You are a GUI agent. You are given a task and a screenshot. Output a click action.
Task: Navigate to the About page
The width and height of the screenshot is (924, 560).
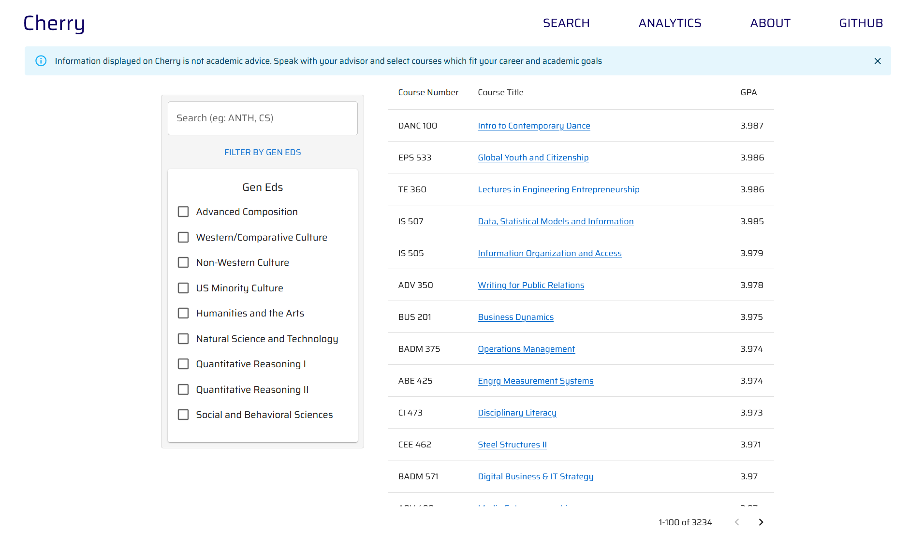click(770, 23)
